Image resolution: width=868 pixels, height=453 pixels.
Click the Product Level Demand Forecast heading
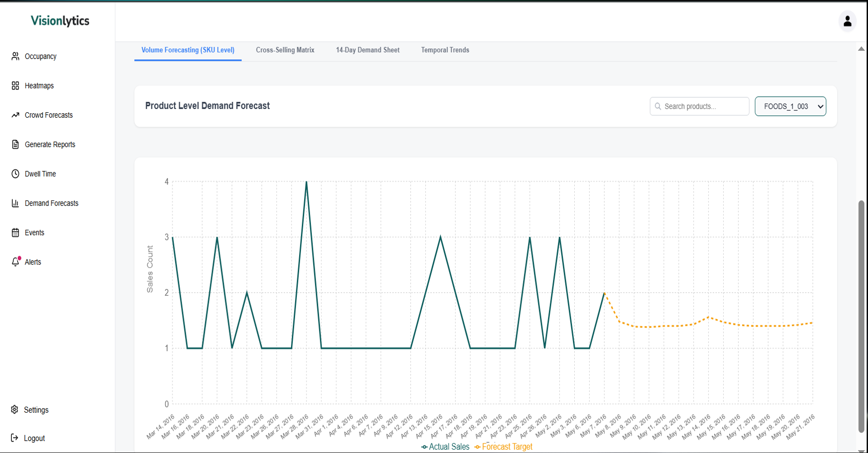[207, 106]
